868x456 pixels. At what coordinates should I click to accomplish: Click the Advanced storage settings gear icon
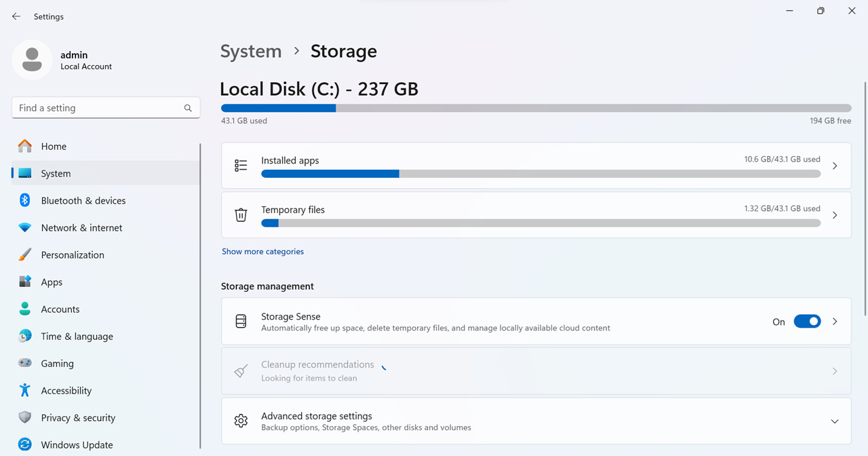pos(241,421)
